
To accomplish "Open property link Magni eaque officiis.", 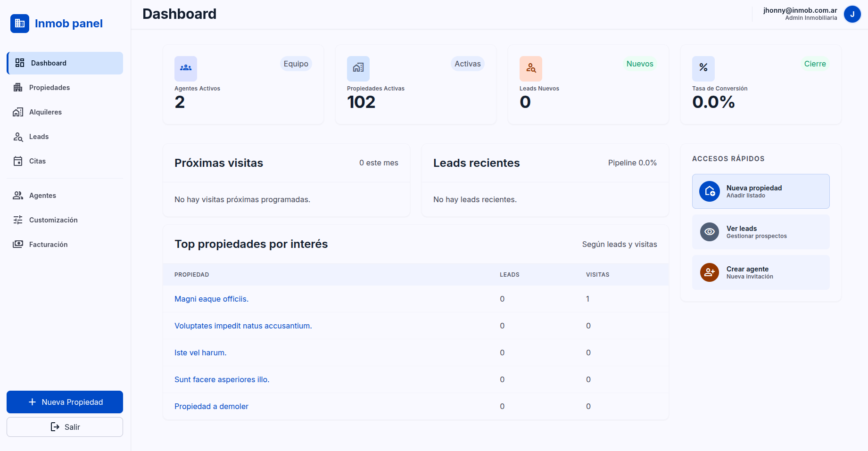I will pyautogui.click(x=211, y=299).
